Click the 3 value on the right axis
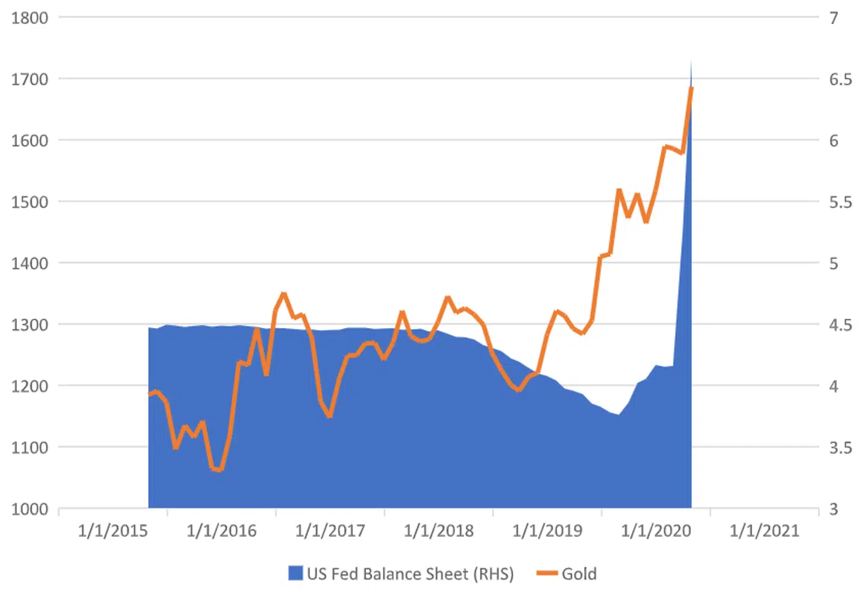This screenshot has width=868, height=603. (834, 509)
